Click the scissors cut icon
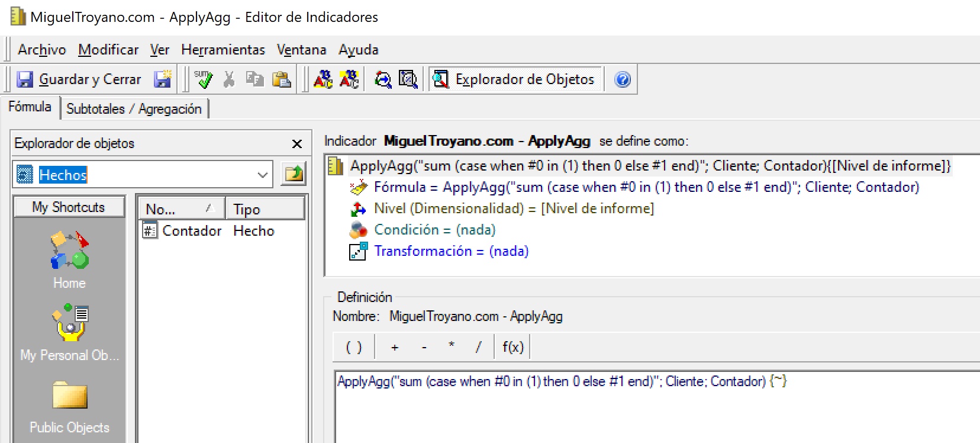Screen dimensions: 980x443 [229, 79]
